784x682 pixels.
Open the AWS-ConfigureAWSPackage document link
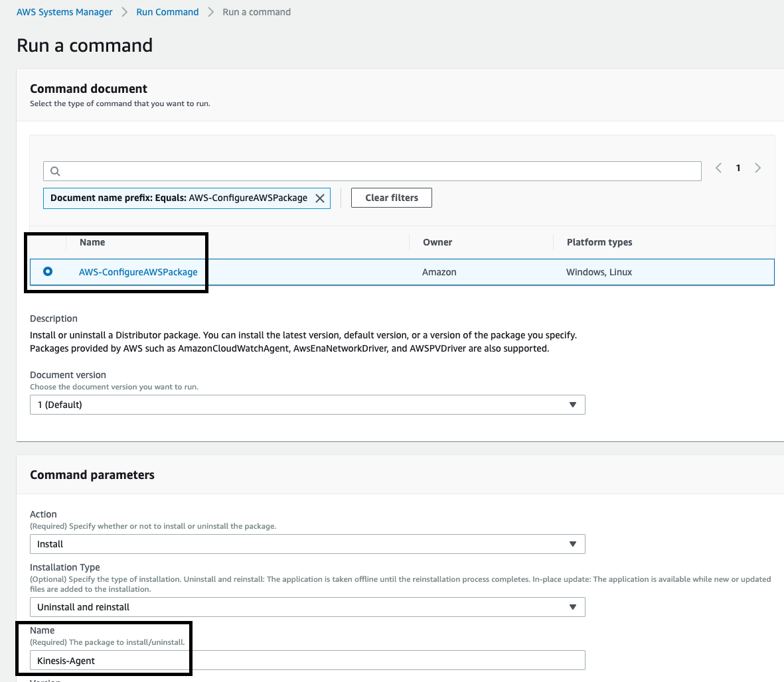pyautogui.click(x=138, y=272)
